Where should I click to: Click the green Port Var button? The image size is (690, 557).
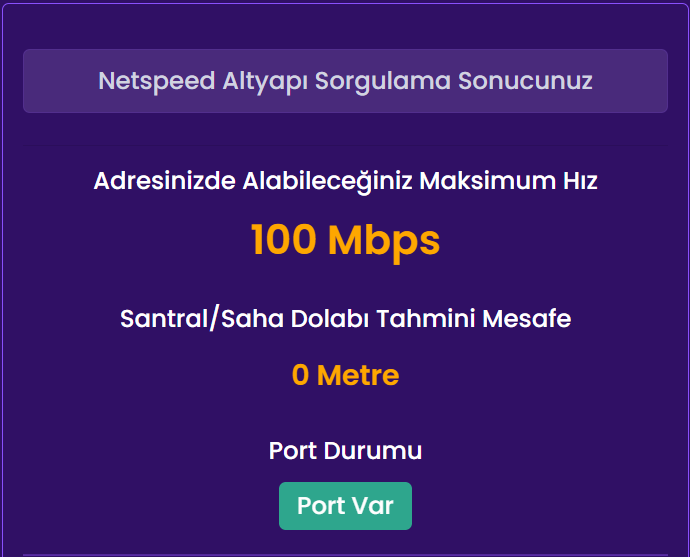(345, 506)
